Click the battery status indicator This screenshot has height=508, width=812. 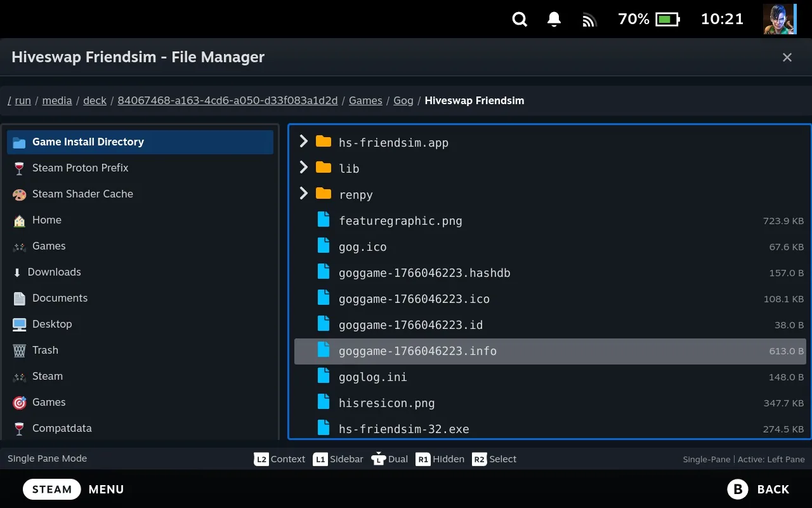pos(649,20)
